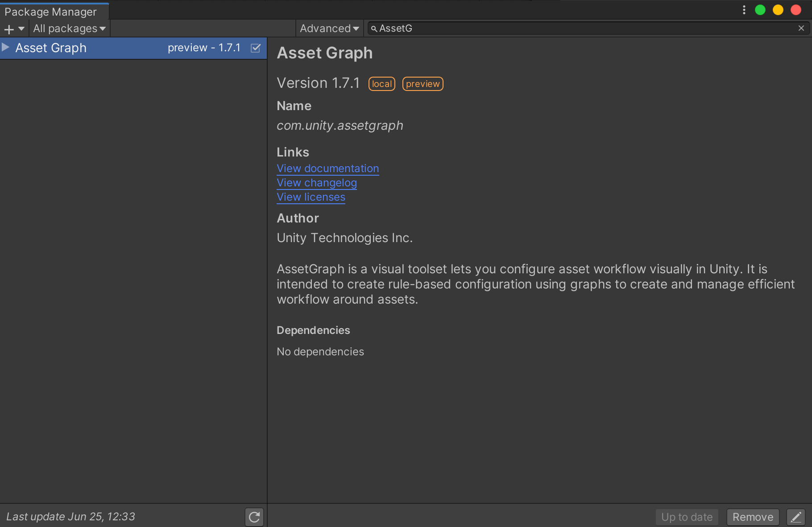
Task: Click the green window button
Action: coord(760,10)
